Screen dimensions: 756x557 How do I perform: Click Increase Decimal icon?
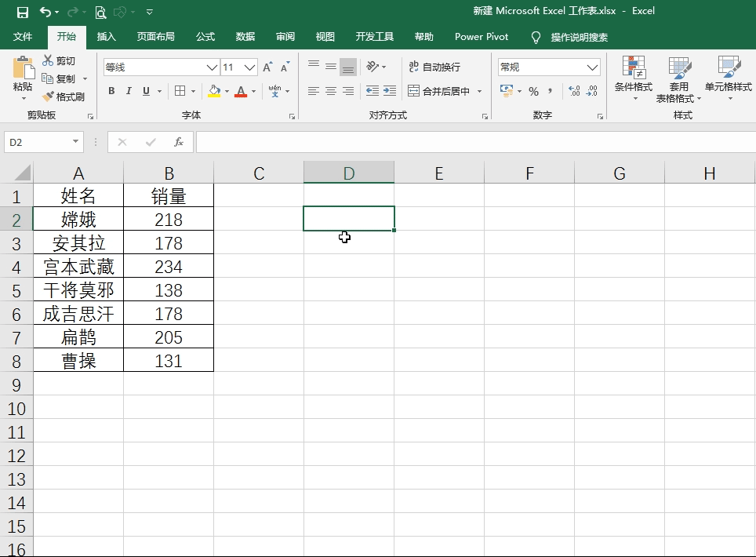pyautogui.click(x=574, y=91)
